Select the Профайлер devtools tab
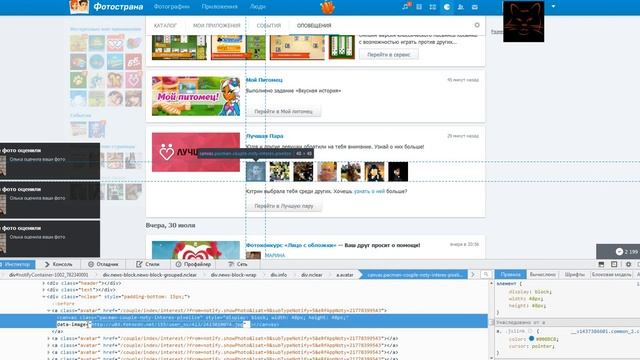This screenshot has height=360, width=640. pos(193,264)
